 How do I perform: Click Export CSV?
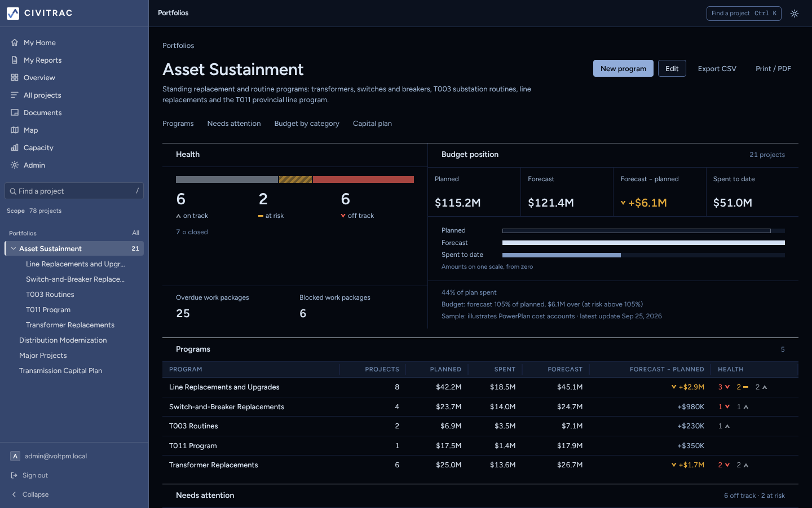click(717, 68)
